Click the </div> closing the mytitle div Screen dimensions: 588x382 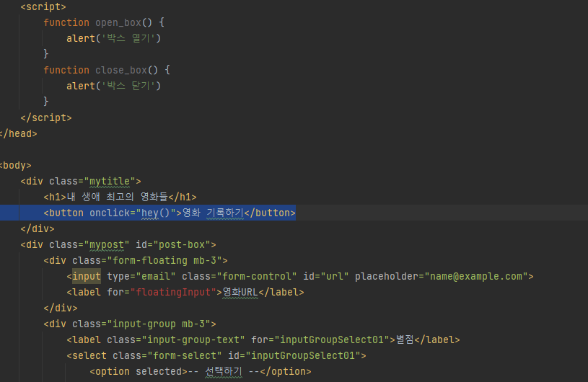38,228
